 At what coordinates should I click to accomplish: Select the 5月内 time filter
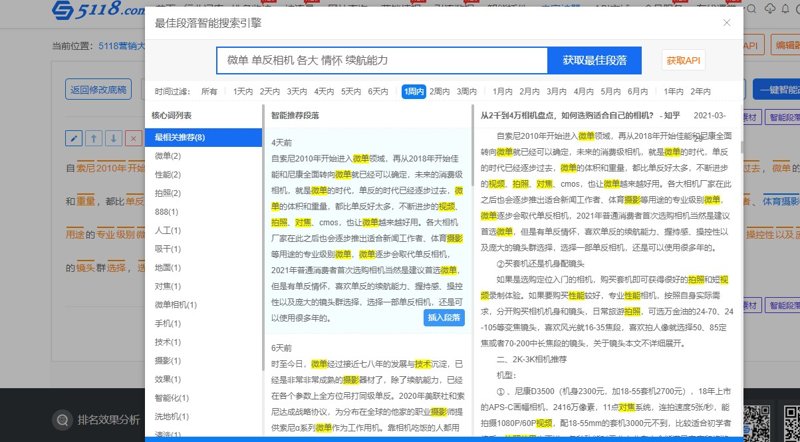(610, 91)
